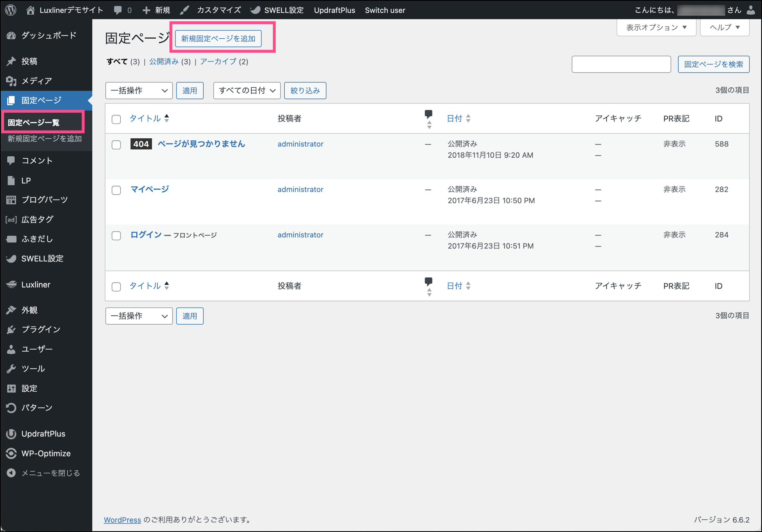Expand the 表示オプション screen options panel
The height and width of the screenshot is (532, 762).
(656, 27)
